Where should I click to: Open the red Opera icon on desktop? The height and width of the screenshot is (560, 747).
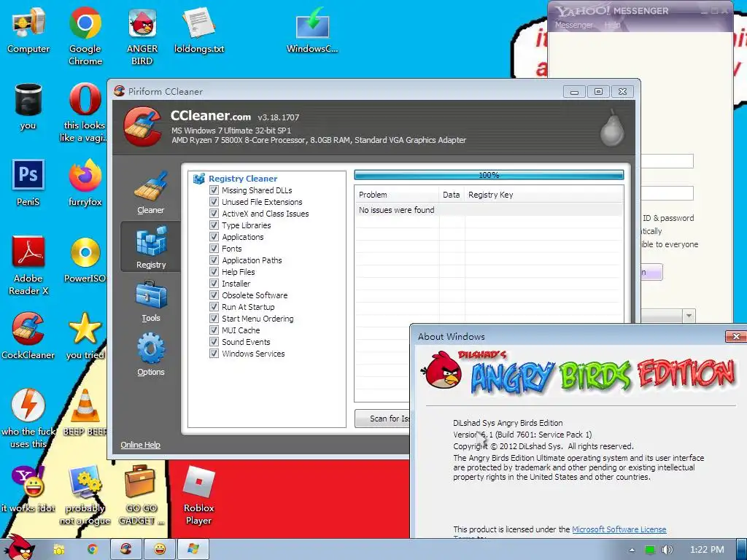(x=85, y=112)
